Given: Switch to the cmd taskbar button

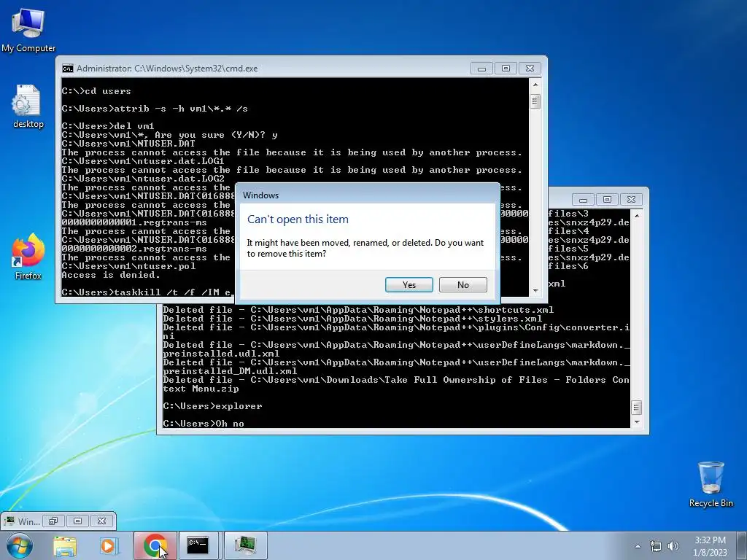Looking at the screenshot, I should 197,545.
